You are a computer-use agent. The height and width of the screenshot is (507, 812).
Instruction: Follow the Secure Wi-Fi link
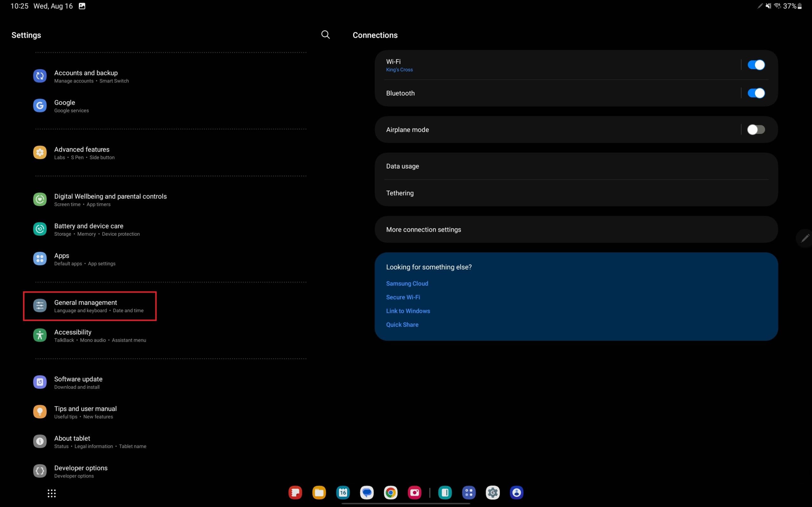point(403,297)
